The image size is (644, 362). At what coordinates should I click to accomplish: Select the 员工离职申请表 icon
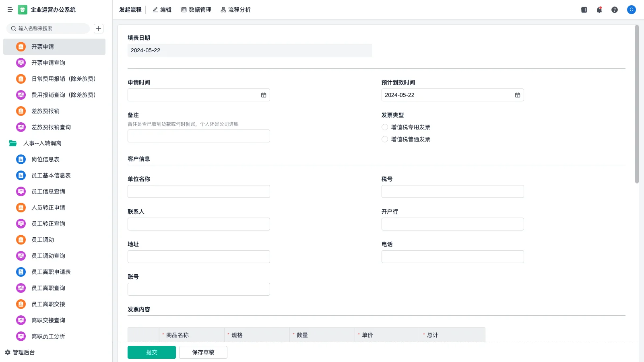21,272
